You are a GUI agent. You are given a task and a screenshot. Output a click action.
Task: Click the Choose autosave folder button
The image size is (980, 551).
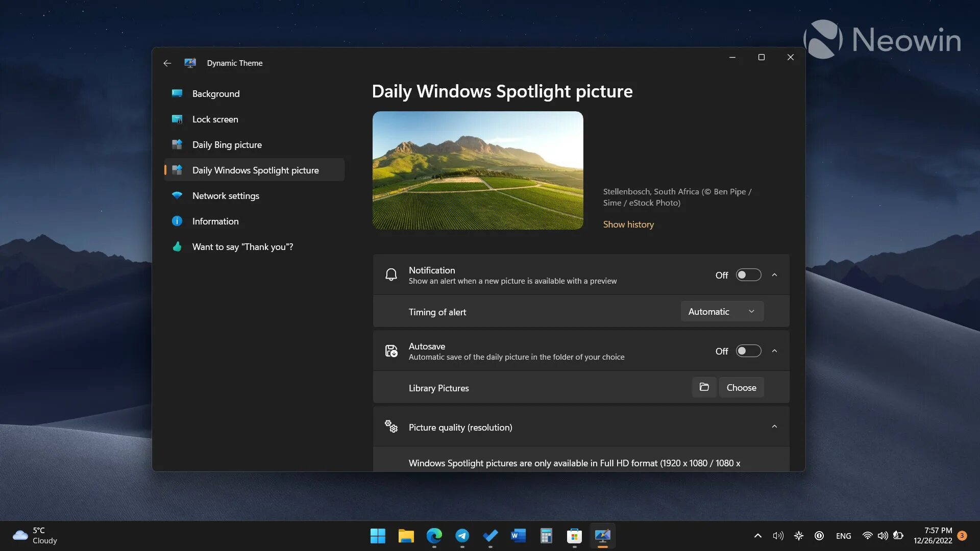click(741, 387)
